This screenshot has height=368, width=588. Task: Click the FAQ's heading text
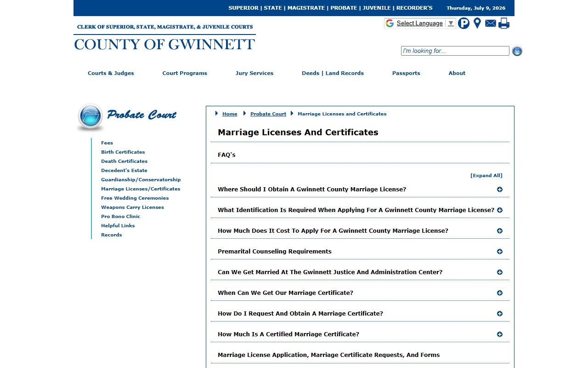point(226,155)
